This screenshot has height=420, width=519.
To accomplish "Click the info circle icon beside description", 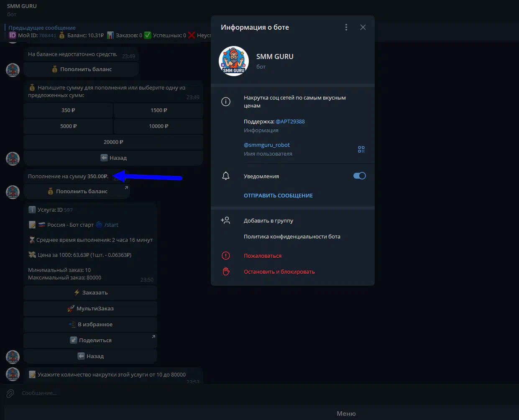I will (226, 102).
